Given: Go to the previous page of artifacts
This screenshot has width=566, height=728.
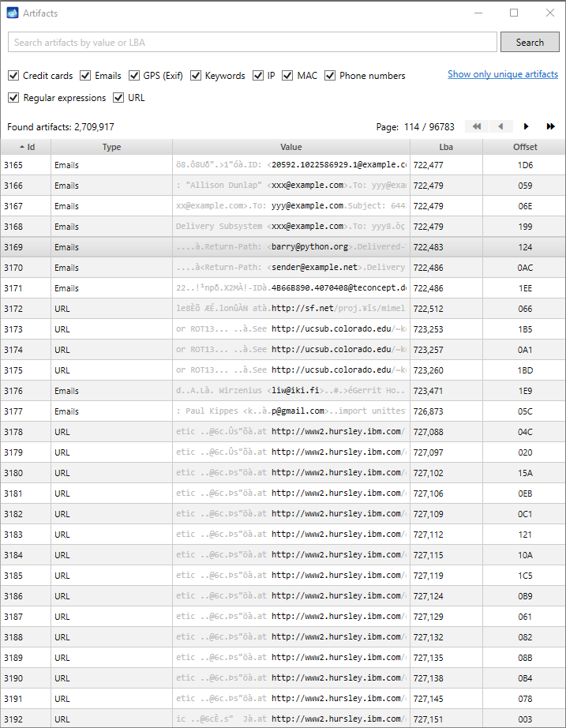Looking at the screenshot, I should pos(500,126).
